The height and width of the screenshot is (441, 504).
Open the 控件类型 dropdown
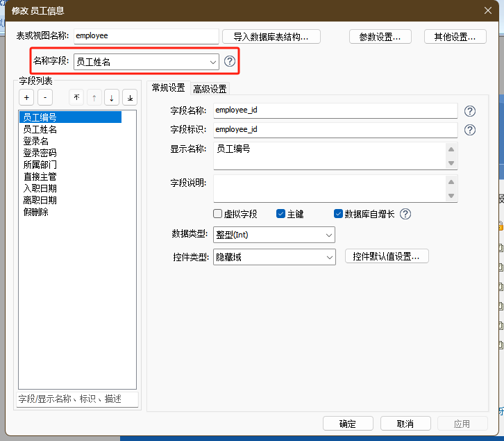coord(329,257)
